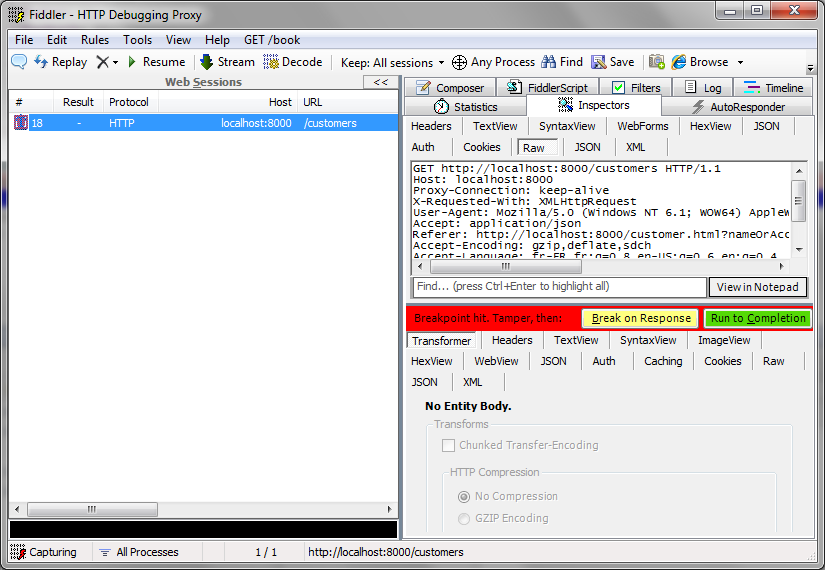Click raw request vertical scroll down arrow
This screenshot has height=570, width=825.
click(x=799, y=250)
